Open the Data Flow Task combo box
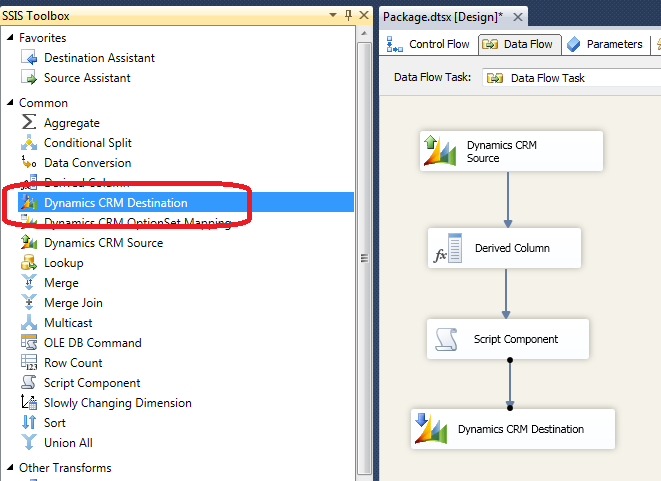The image size is (661, 481). [572, 78]
